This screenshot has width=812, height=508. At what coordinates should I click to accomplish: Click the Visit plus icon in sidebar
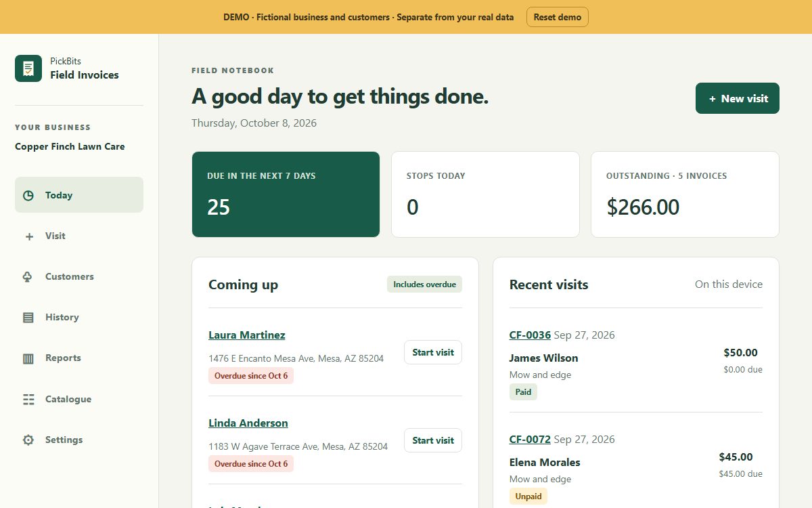pyautogui.click(x=28, y=236)
